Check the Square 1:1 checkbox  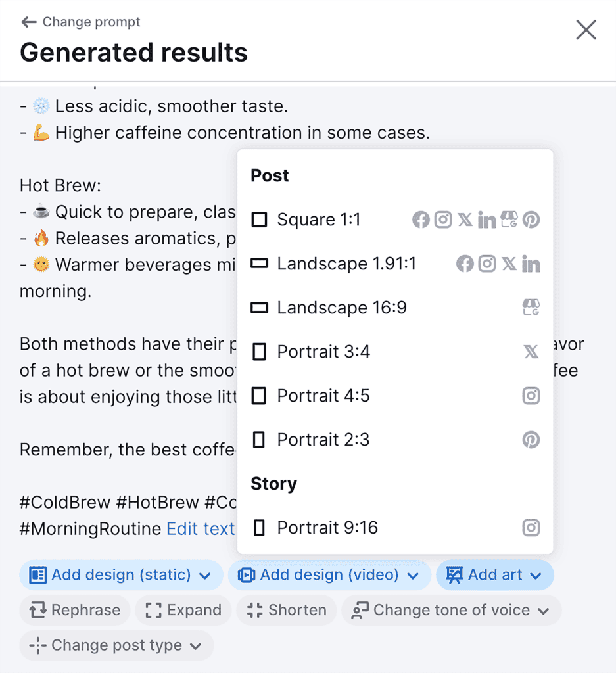coord(259,219)
